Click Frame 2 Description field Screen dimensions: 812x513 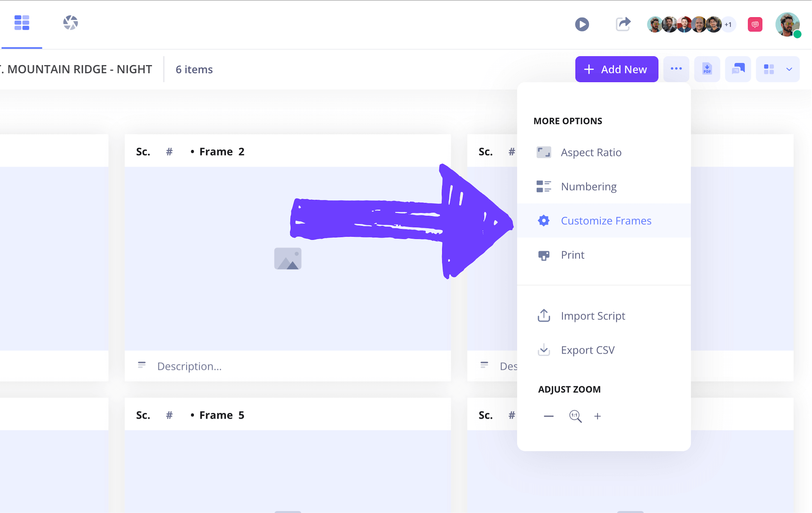coord(287,366)
